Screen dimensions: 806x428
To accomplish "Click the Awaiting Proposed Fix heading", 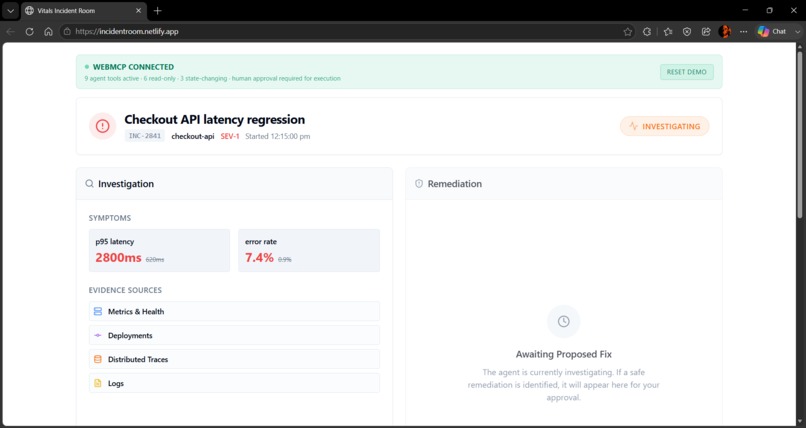I will click(x=563, y=354).
